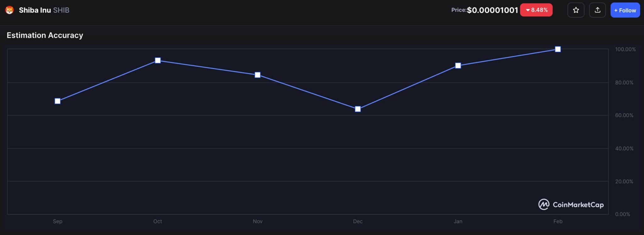644x235 pixels.
Task: Click the Nov month label
Action: tap(258, 221)
